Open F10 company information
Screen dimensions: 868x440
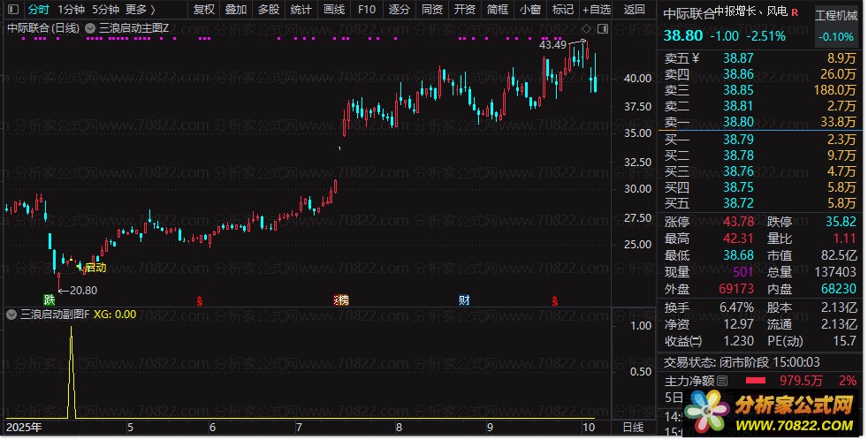click(x=367, y=10)
